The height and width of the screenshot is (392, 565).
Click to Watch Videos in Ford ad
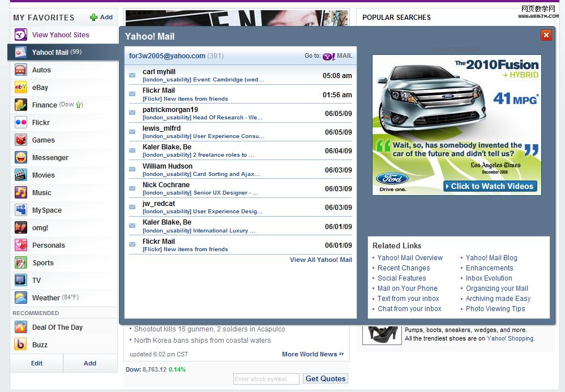[490, 186]
